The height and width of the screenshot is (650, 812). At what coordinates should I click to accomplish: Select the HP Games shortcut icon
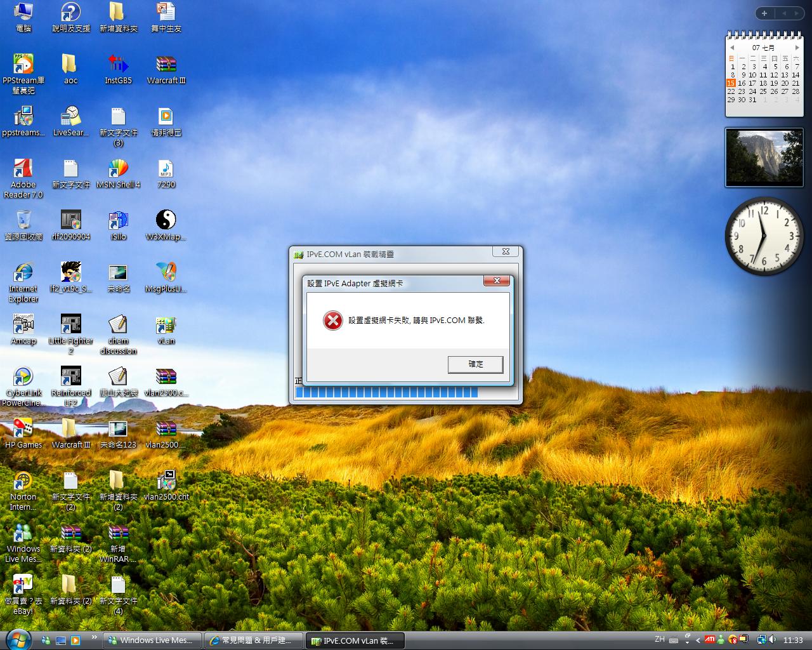click(x=23, y=434)
